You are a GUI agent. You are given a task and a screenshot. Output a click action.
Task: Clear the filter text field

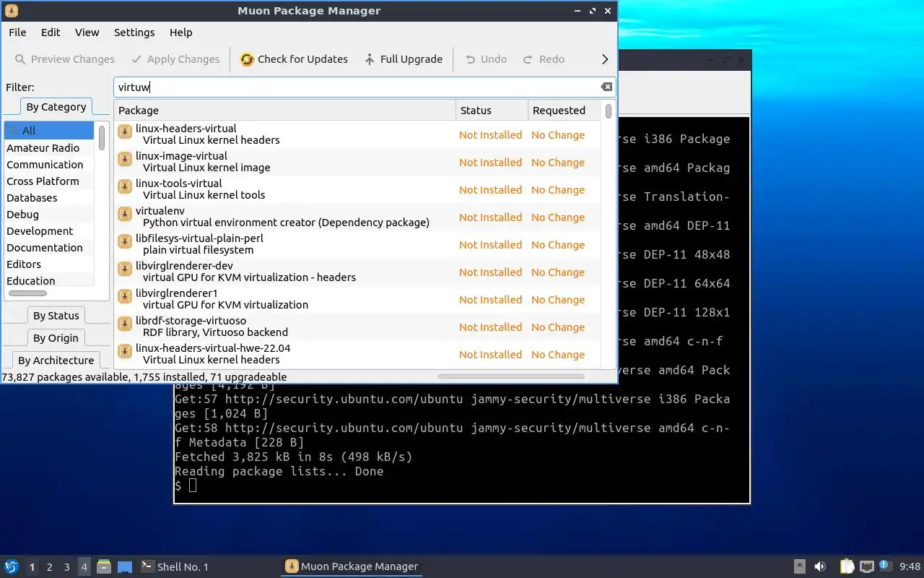tap(606, 87)
